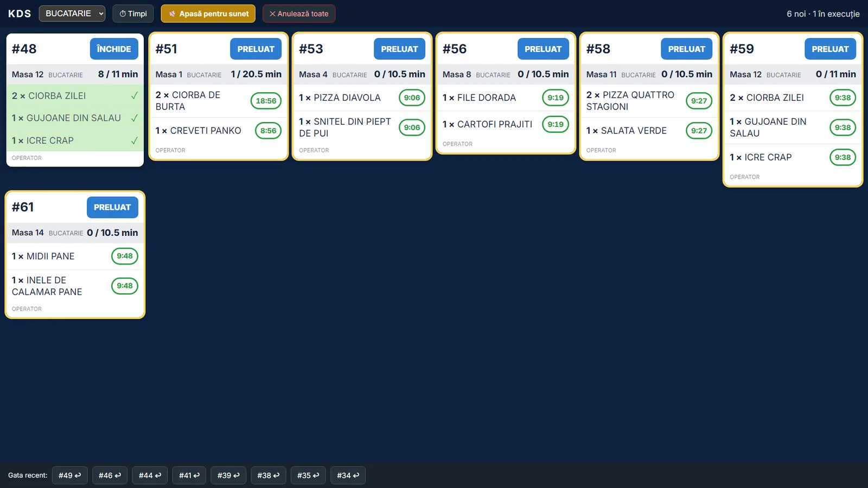Select the 1 × FILE DORADA item
Image resolution: width=868 pixels, height=488 pixels.
coord(506,98)
